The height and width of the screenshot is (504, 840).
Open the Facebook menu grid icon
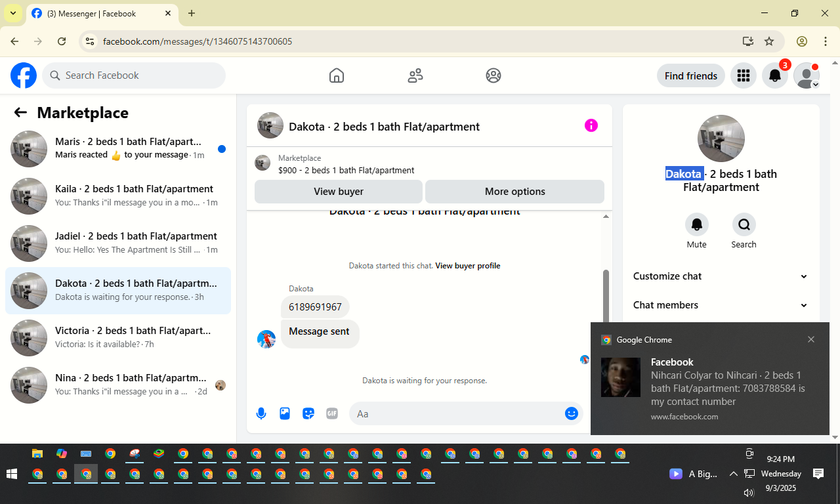[x=744, y=75]
